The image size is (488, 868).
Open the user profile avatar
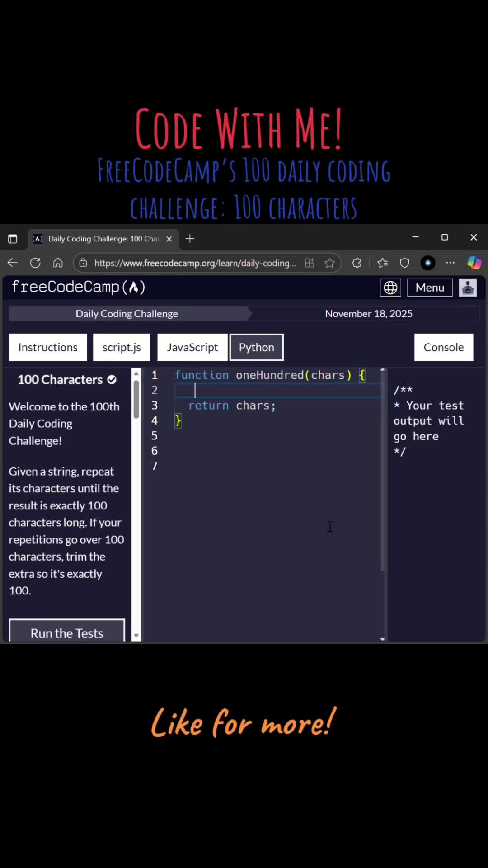pyautogui.click(x=468, y=288)
